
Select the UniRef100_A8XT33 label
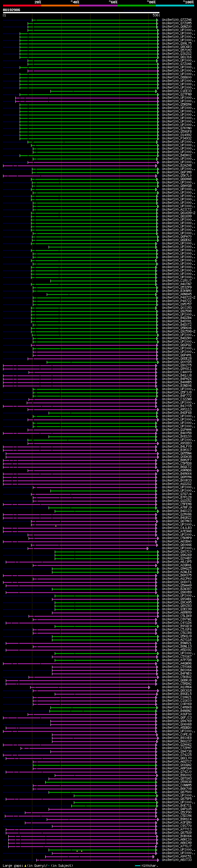click(x=177, y=860)
